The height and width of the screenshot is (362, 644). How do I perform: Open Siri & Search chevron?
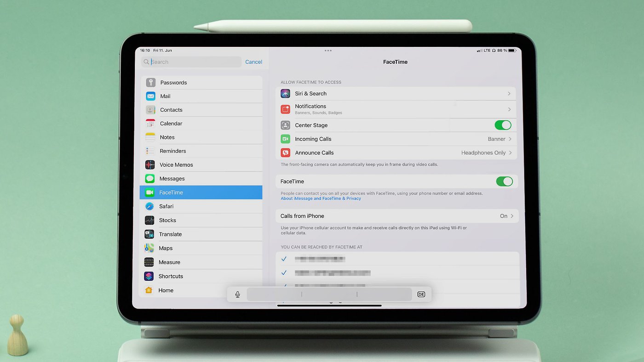[x=509, y=94]
